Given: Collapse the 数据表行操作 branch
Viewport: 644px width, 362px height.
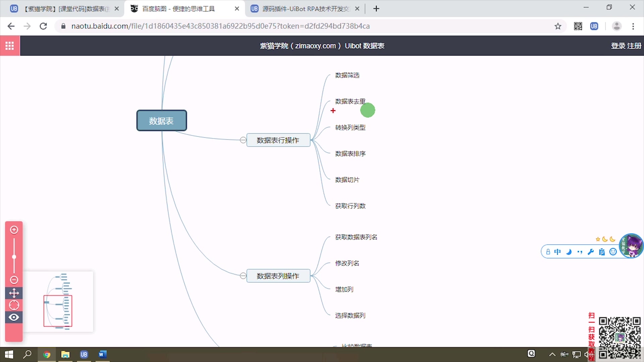Looking at the screenshot, I should pyautogui.click(x=243, y=140).
